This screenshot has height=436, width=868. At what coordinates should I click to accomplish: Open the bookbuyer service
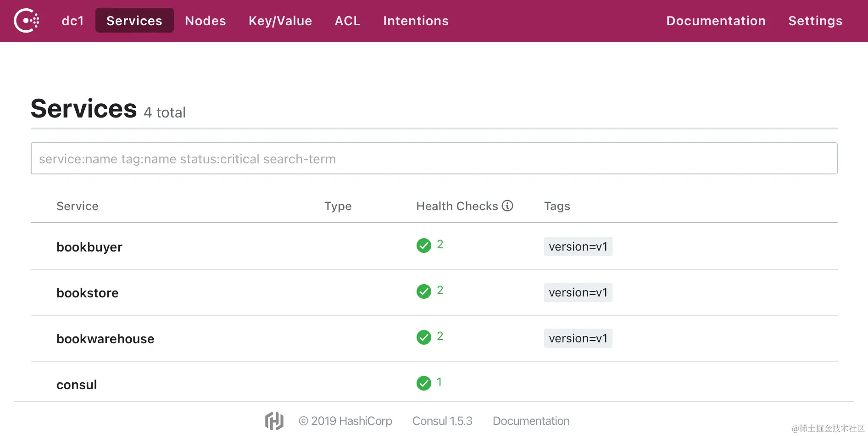tap(89, 247)
